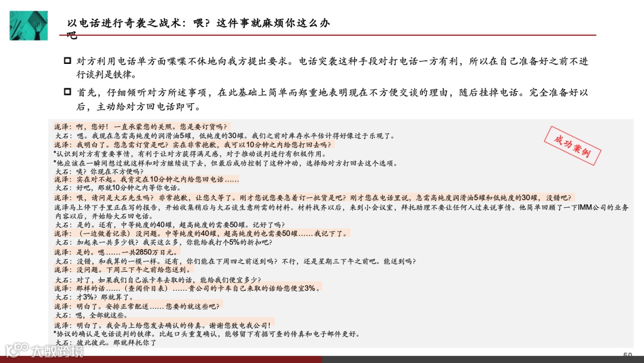The image size is (644, 363).
Task: Click the line starting "泷泽：（一边做着记录）没问题"
Action: coord(201,233)
